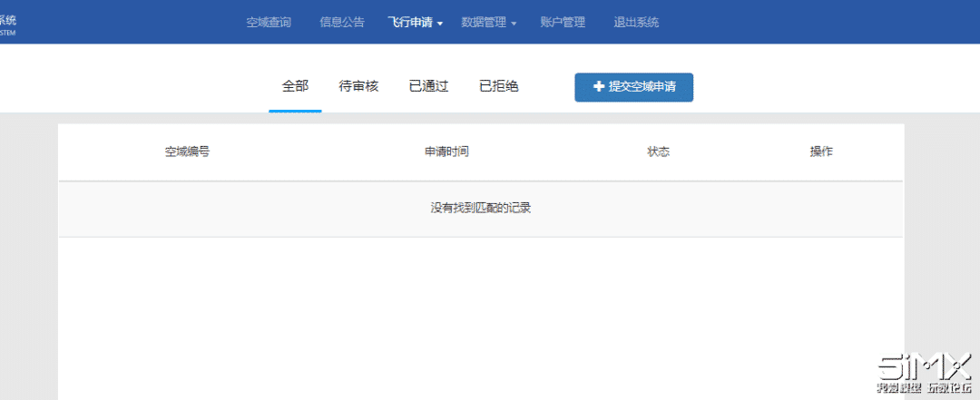Click the 没有找到匹配的记录 empty row
The image size is (980, 400).
click(481, 209)
